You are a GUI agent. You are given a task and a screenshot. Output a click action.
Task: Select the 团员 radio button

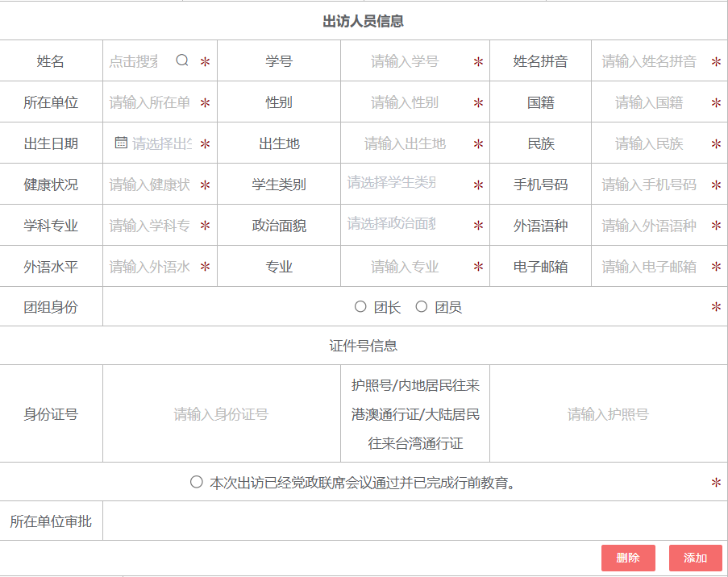click(x=421, y=306)
